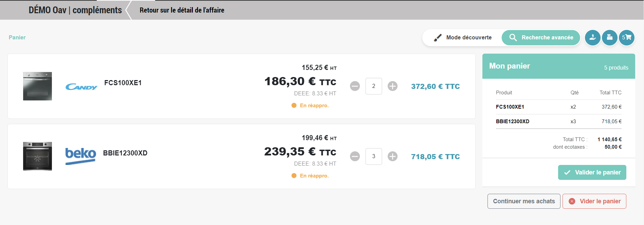The height and width of the screenshot is (225, 644).
Task: Increase quantity of FCS100XE1 with plus icon
Action: 392,86
